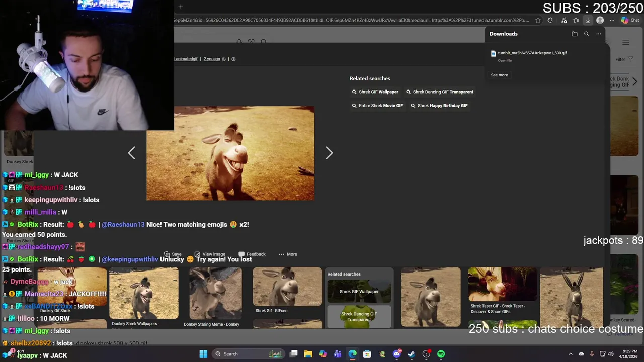Search related Entire Shrek Movie GIF

pos(377,105)
